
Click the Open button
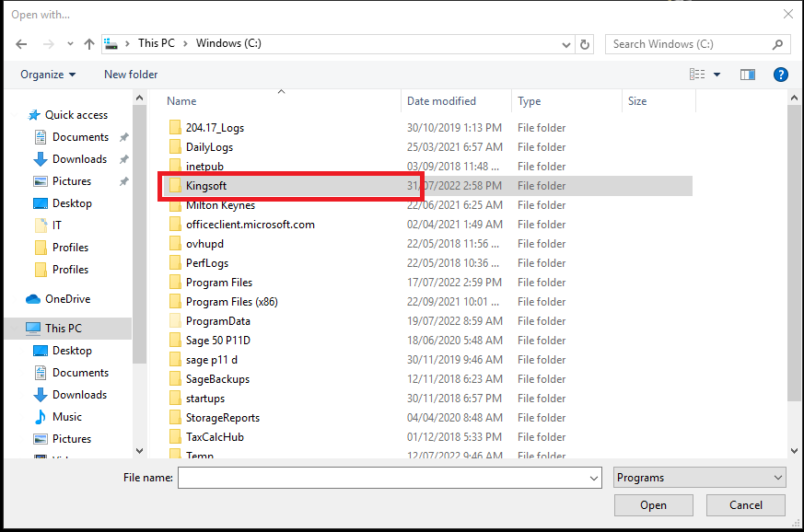[x=653, y=505]
